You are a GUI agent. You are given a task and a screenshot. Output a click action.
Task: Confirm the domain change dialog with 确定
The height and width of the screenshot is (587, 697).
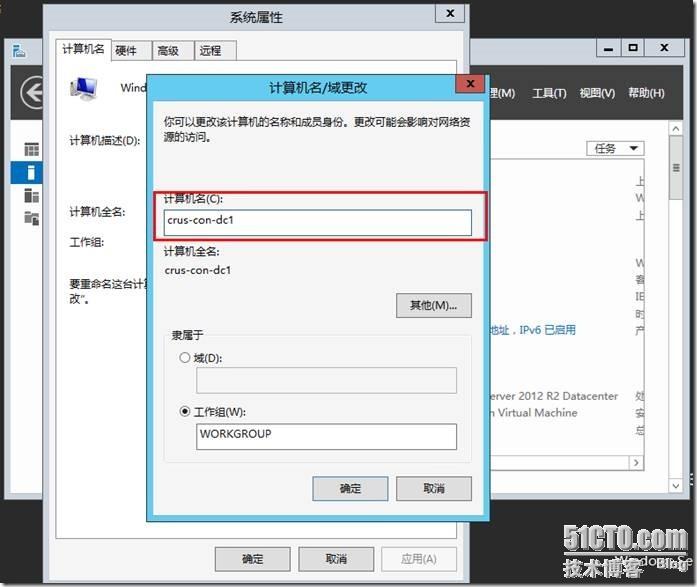pos(350,488)
